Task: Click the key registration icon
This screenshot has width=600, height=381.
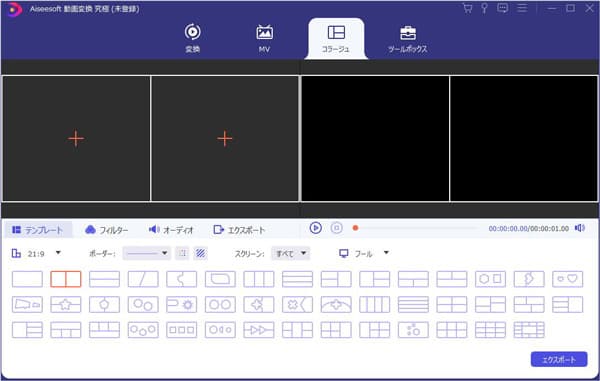Action: pos(484,8)
